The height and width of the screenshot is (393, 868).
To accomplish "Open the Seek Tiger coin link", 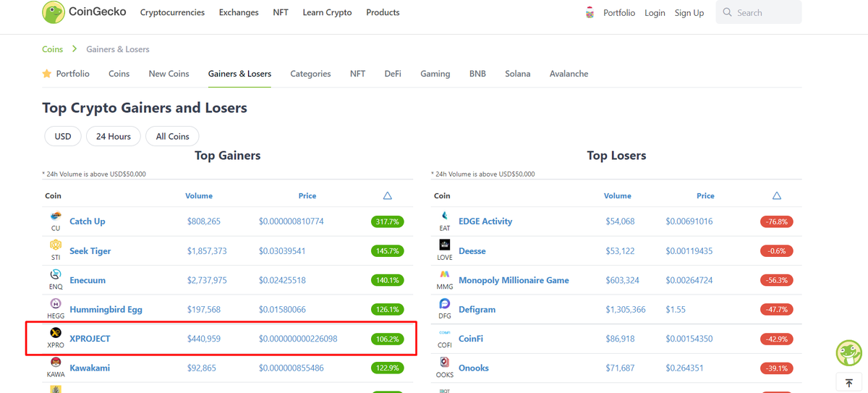I will [90, 251].
